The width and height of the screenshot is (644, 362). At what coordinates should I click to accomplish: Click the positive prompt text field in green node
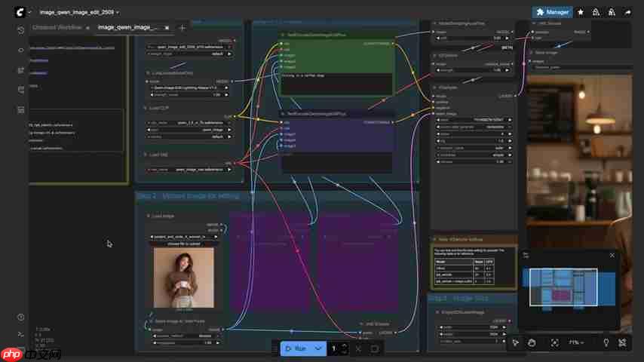click(x=336, y=84)
